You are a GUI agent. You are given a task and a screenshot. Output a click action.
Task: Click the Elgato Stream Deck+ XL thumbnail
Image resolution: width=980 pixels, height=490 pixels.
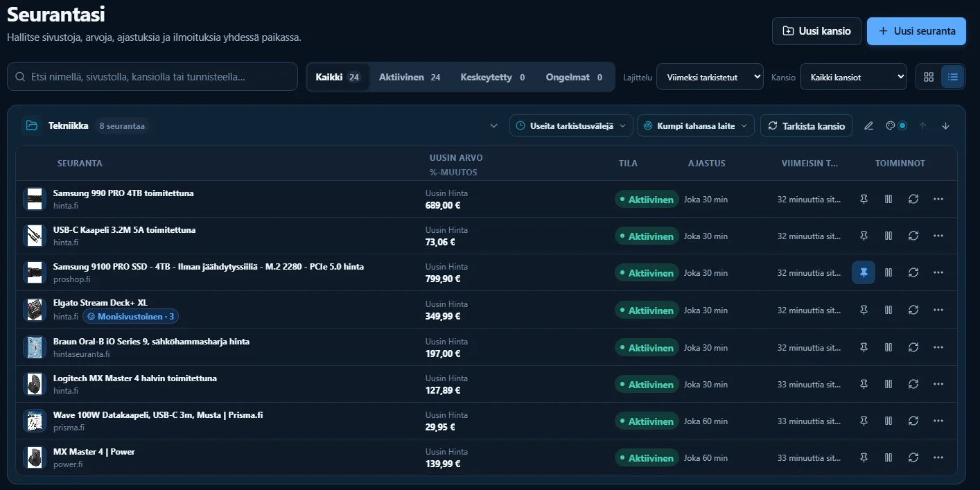34,310
